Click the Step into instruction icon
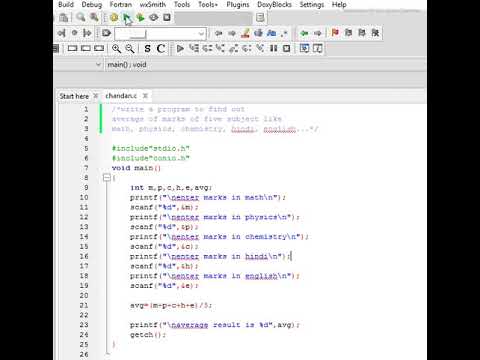Image resolution: width=480 pixels, height=360 pixels. pos(260,49)
